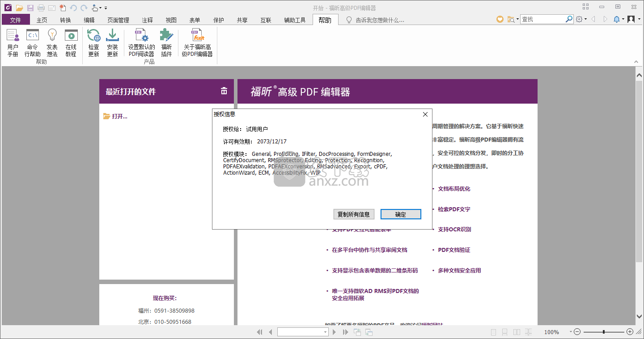The height and width of the screenshot is (339, 644).
Task: Click the notification bell icon
Action: [x=617, y=19]
